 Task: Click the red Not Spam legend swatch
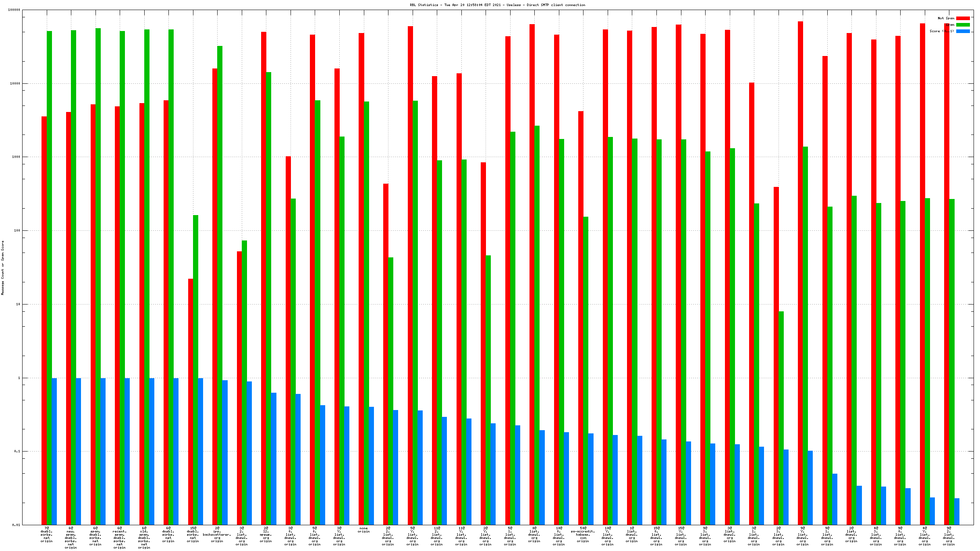(963, 19)
